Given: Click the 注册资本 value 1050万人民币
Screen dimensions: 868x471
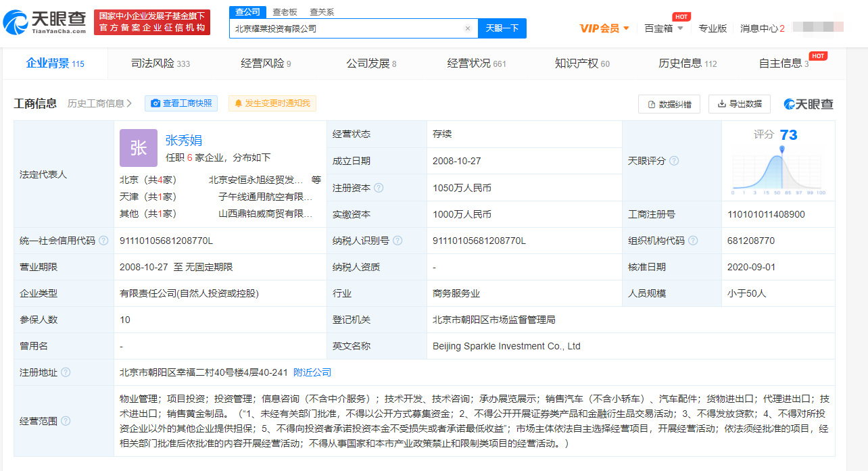Looking at the screenshot, I should 462,188.
